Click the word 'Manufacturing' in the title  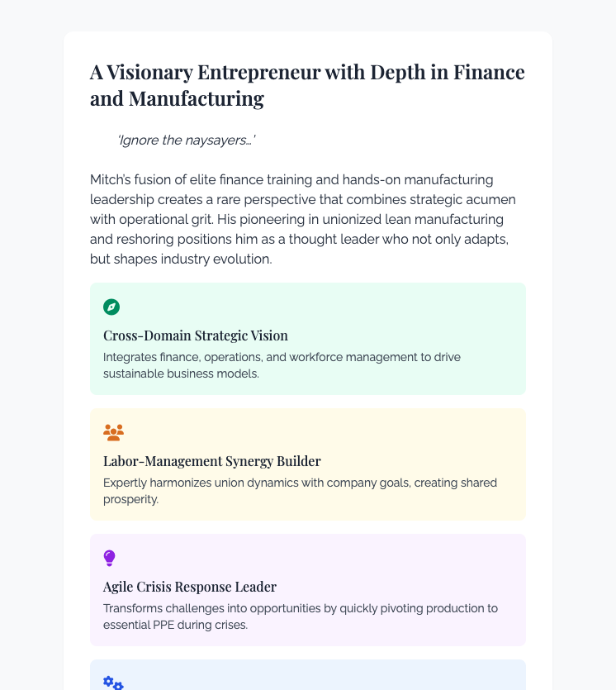tap(196, 98)
